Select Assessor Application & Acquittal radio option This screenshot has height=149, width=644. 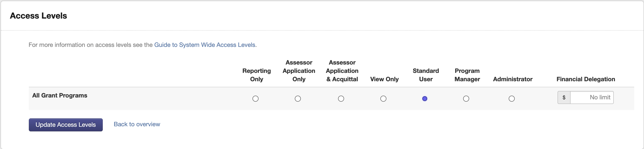click(341, 99)
